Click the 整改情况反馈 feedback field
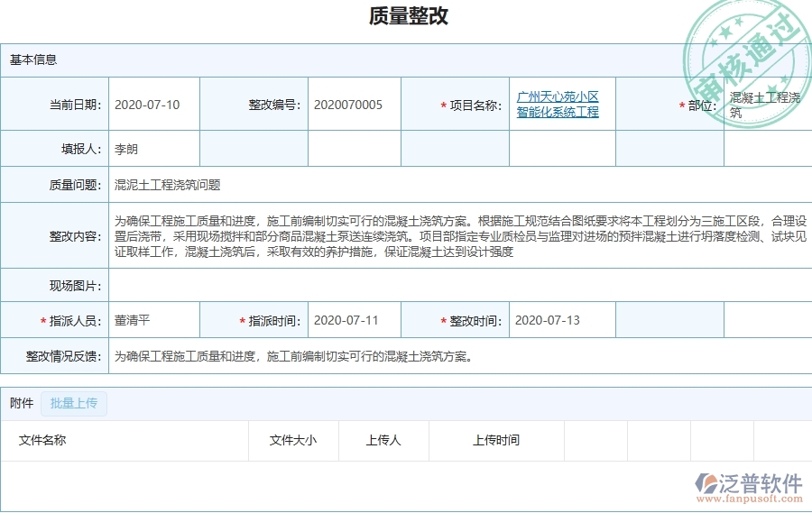Screen dimensions: 812x513 click(451, 357)
